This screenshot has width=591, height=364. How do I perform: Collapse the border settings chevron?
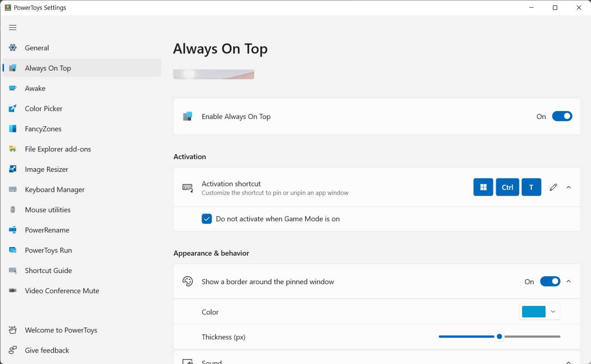click(569, 281)
